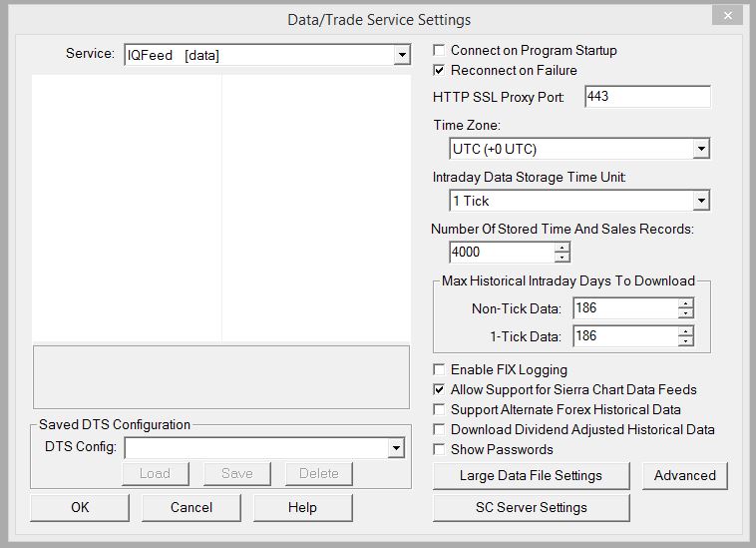Tick the Show Passwords checkbox
This screenshot has height=548, width=756.
(440, 450)
